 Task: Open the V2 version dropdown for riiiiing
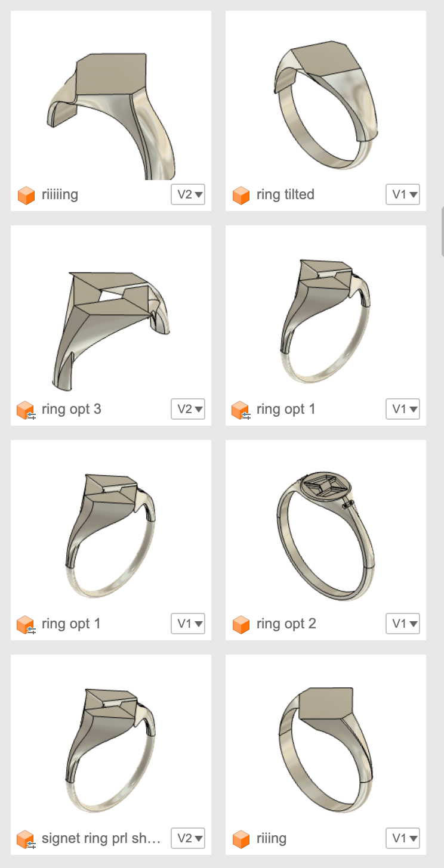(188, 194)
